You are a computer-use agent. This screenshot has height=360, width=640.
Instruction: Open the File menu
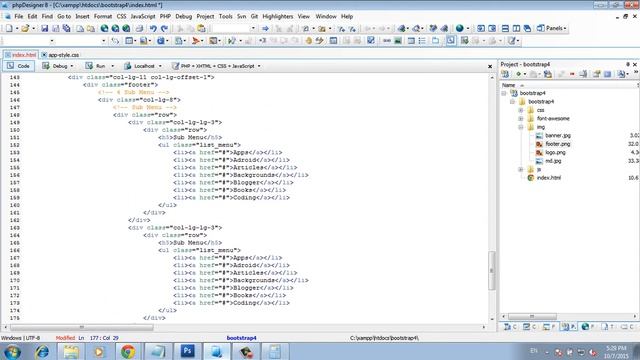pyautogui.click(x=19, y=16)
